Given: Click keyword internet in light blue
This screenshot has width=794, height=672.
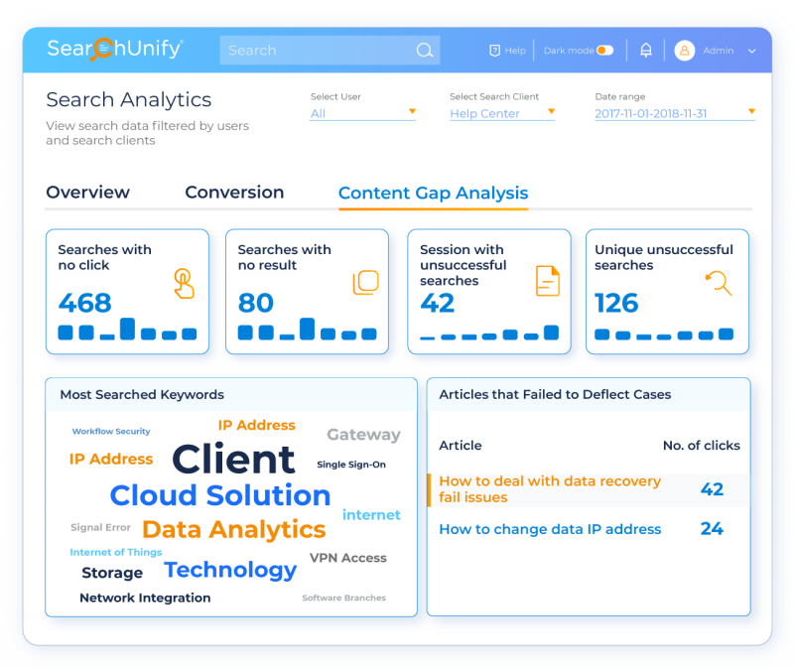Looking at the screenshot, I should [x=371, y=515].
